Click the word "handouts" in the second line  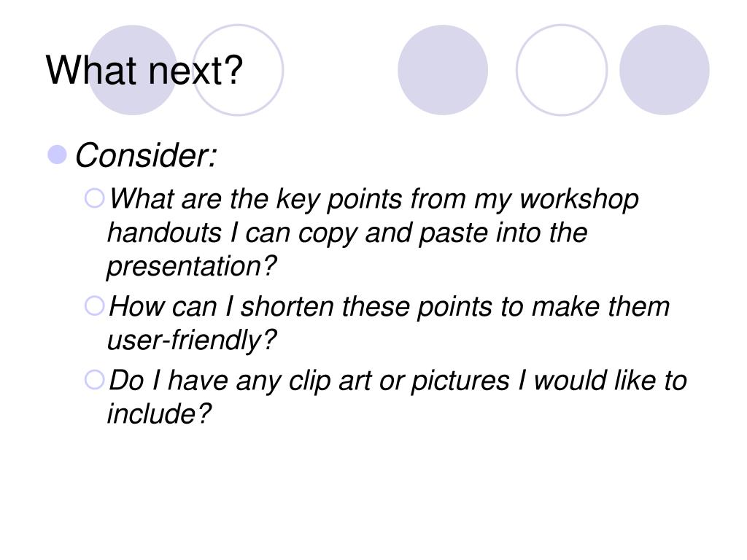(x=164, y=233)
